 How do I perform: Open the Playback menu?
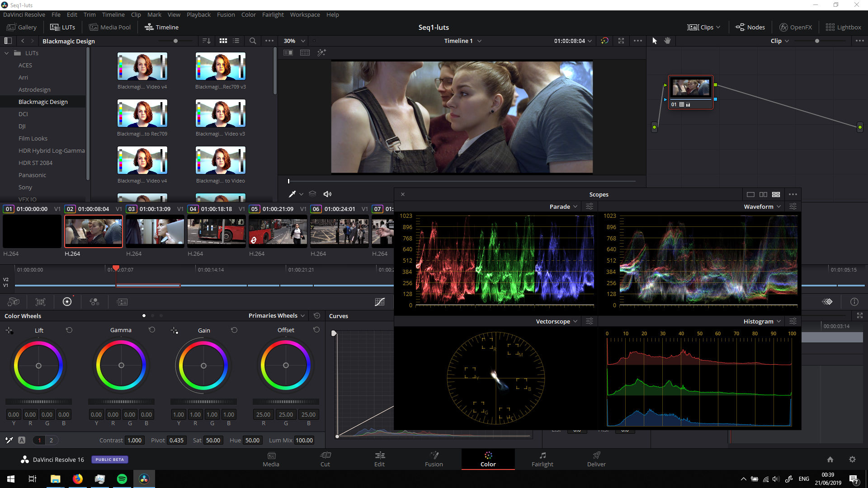[x=198, y=14]
